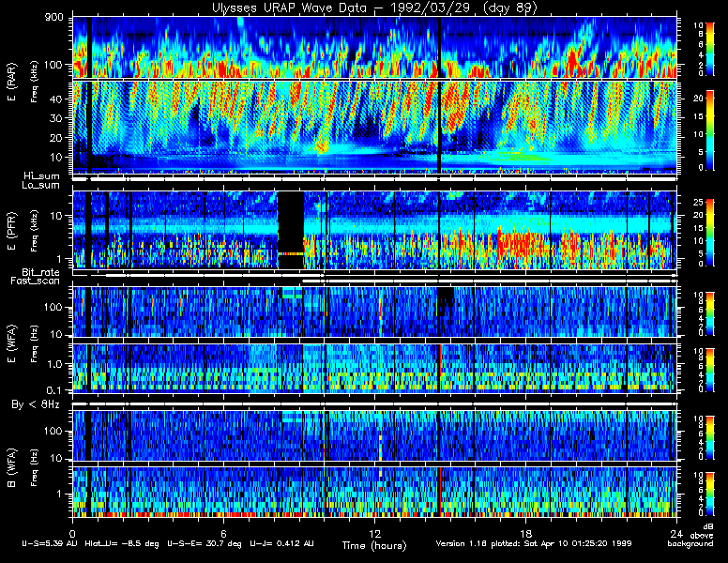
Task: Click the 'Time (hours)' axis label
Action: click(x=374, y=546)
